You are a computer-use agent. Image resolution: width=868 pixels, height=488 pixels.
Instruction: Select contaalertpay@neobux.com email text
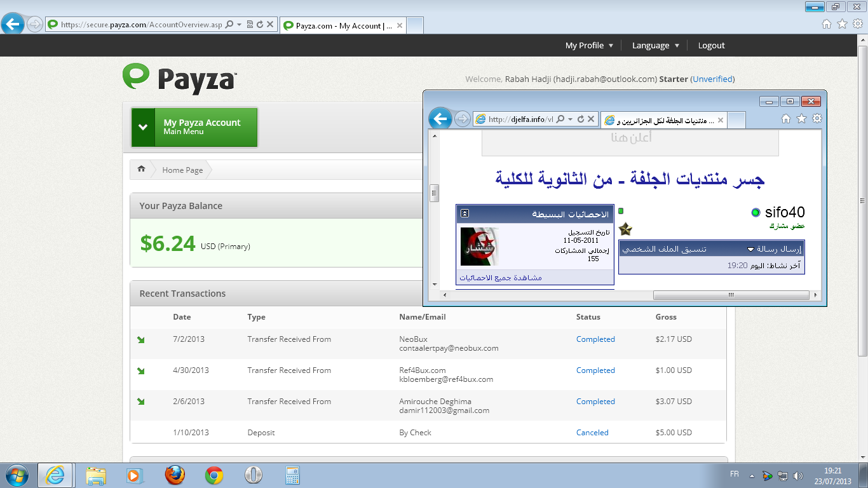449,348
